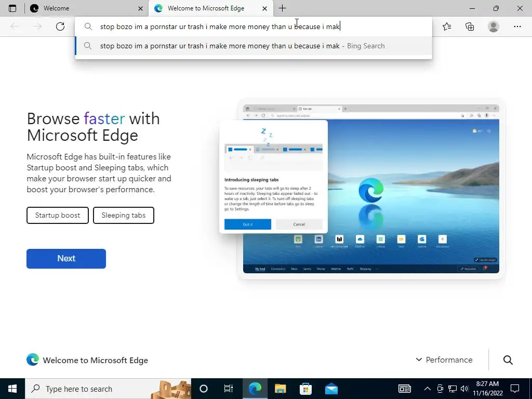532x399 pixels.
Task: Click the Startup boost button
Action: (x=58, y=216)
